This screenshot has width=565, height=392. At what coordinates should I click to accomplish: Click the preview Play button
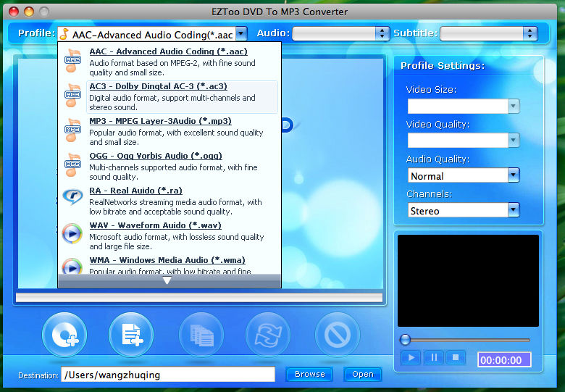411,358
